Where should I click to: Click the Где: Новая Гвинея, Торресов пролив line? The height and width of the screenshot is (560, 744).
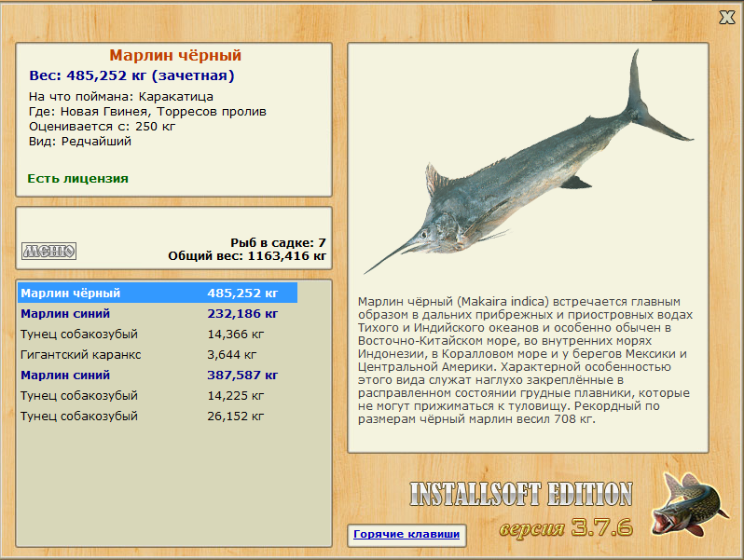point(147,112)
